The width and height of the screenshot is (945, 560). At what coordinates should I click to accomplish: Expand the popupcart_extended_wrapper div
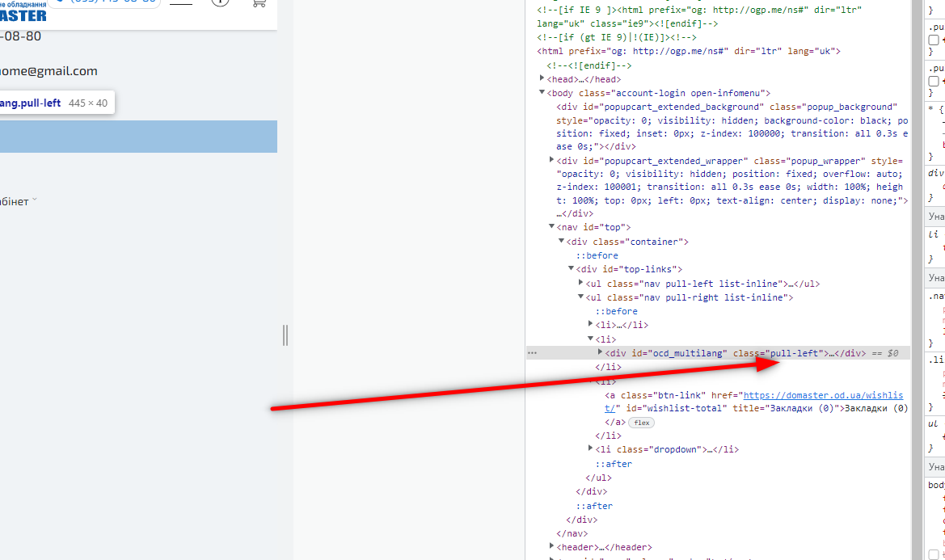pyautogui.click(x=552, y=161)
